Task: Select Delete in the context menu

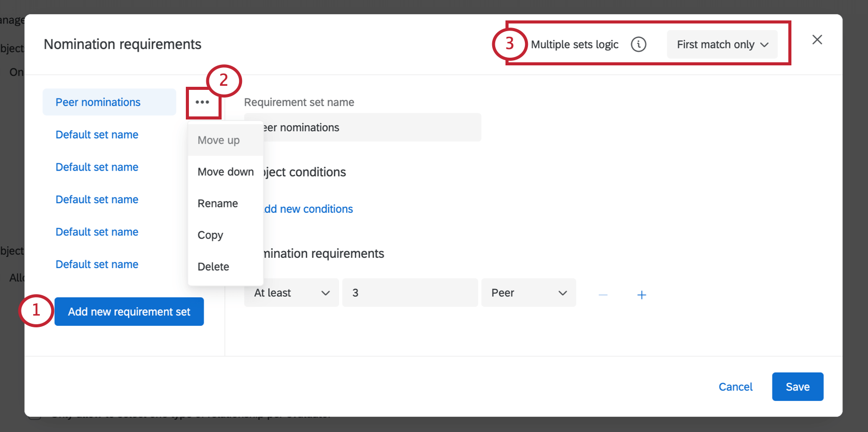Action: point(213,267)
